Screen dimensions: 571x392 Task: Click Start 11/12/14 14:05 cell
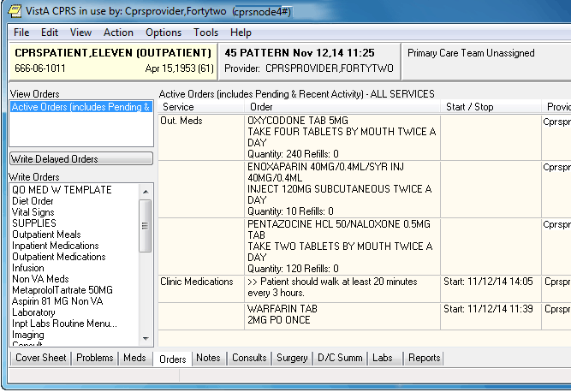[x=491, y=288]
